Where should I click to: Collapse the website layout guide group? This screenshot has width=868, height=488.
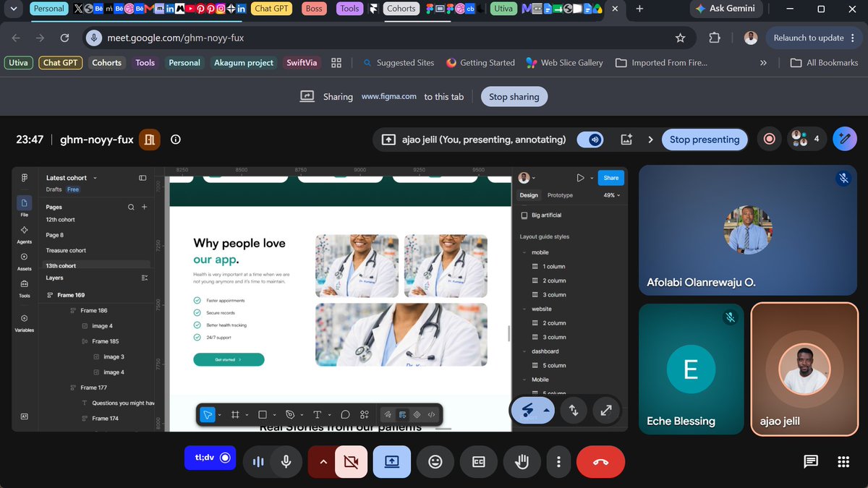tap(524, 309)
